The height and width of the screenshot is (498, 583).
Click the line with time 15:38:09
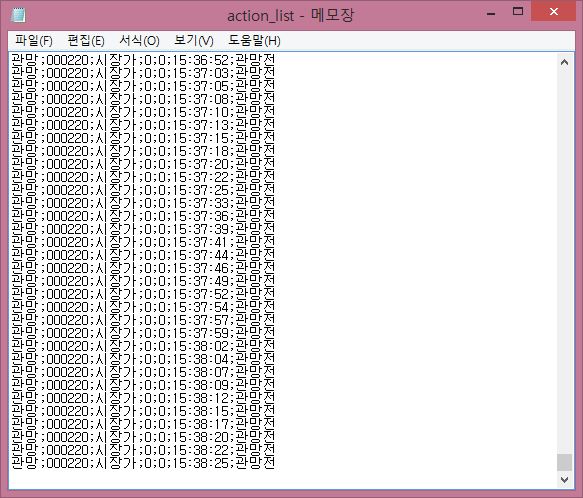(x=143, y=386)
